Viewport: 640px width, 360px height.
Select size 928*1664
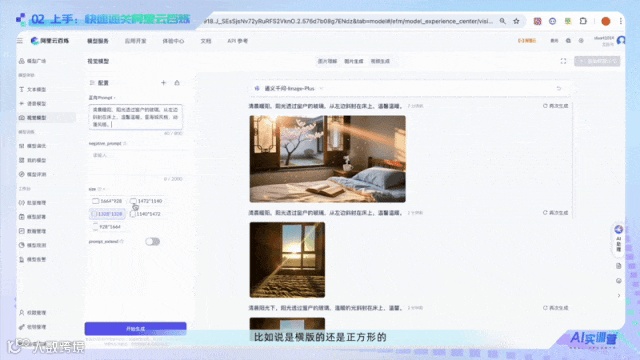click(x=107, y=227)
